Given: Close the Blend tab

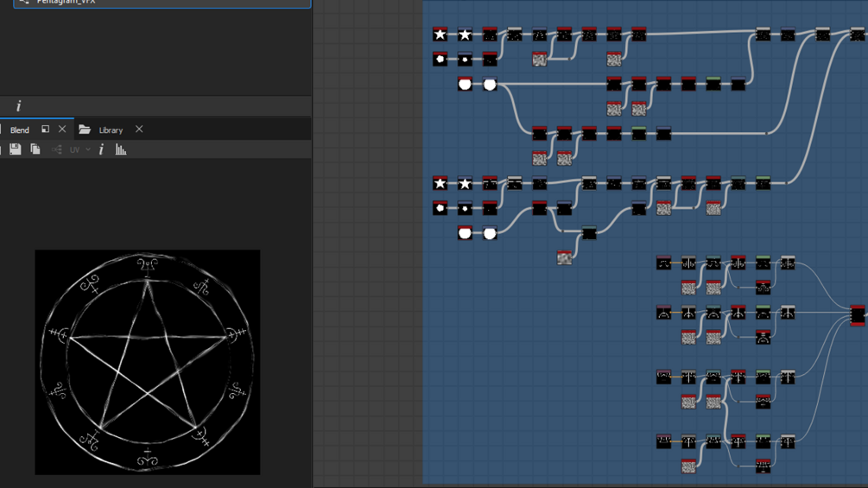Looking at the screenshot, I should coord(62,130).
